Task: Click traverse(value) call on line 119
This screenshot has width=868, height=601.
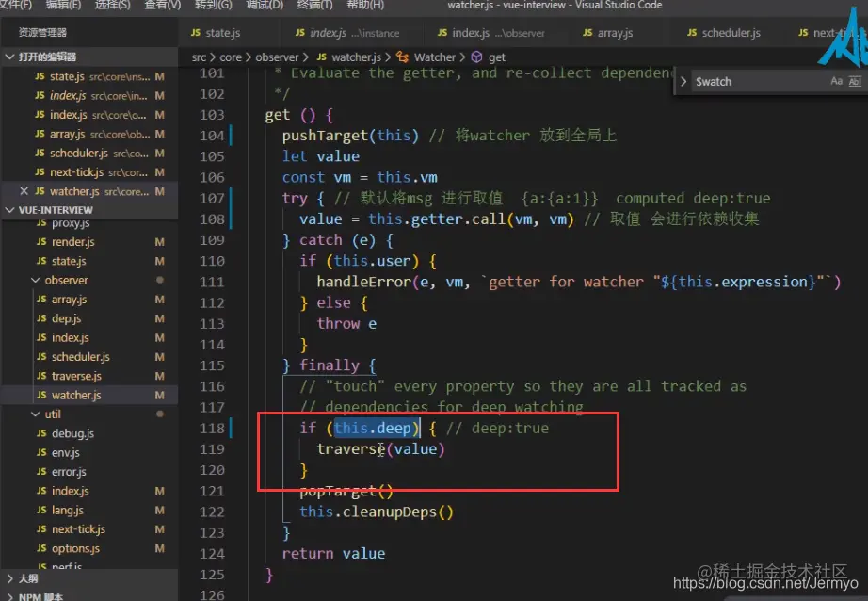Action: pyautogui.click(x=381, y=449)
